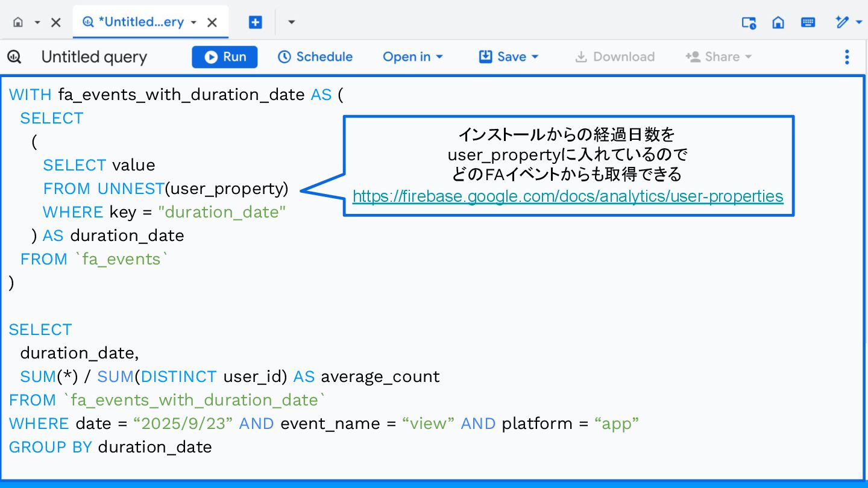The image size is (868, 488).
Task: Open keyboard shortcuts via keyboard icon
Action: (808, 22)
